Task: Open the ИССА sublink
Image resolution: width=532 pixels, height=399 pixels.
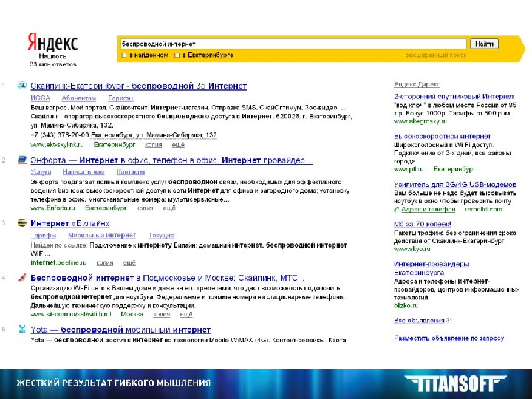Action: click(x=40, y=98)
